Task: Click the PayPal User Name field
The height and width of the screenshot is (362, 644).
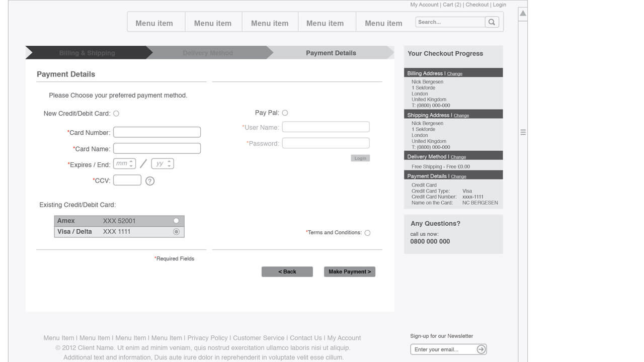Action: coord(326,127)
